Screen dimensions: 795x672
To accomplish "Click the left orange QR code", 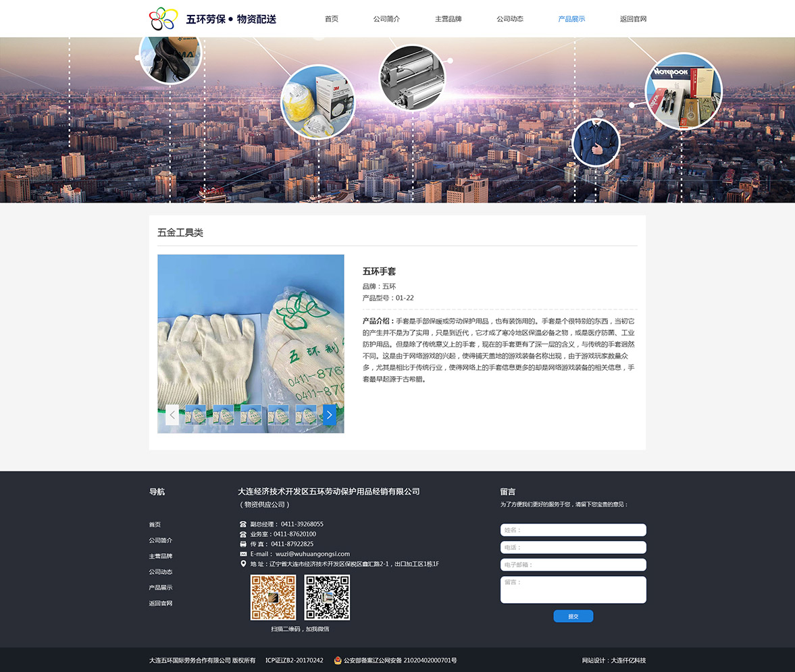I will tap(273, 598).
